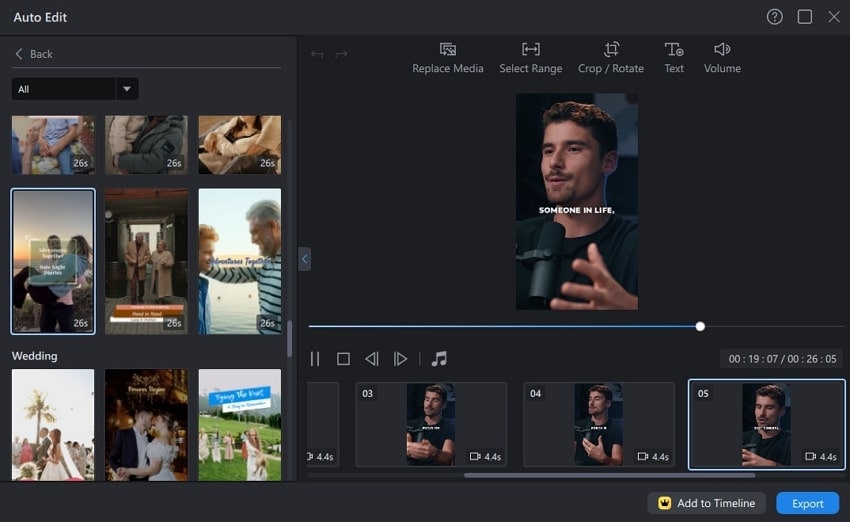Go back using the Back arrow
The image size is (850, 522).
pyautogui.click(x=33, y=54)
